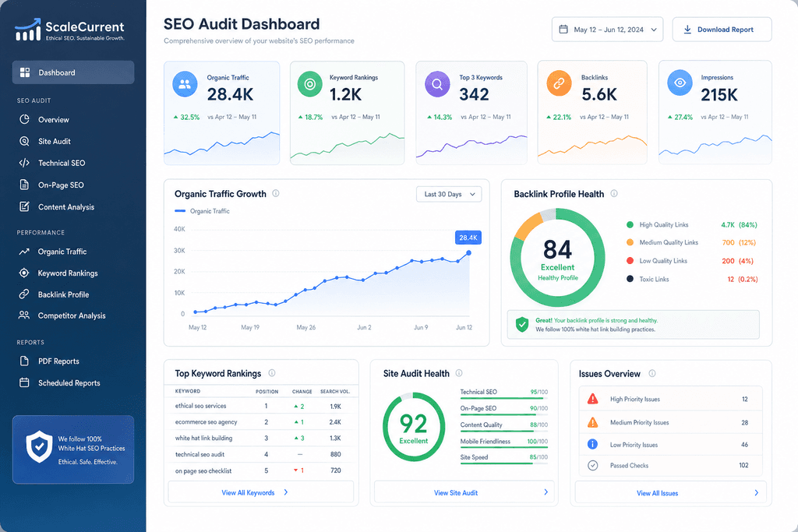Click the red High Priority Issues warning icon
The width and height of the screenshot is (798, 532).
pos(593,399)
